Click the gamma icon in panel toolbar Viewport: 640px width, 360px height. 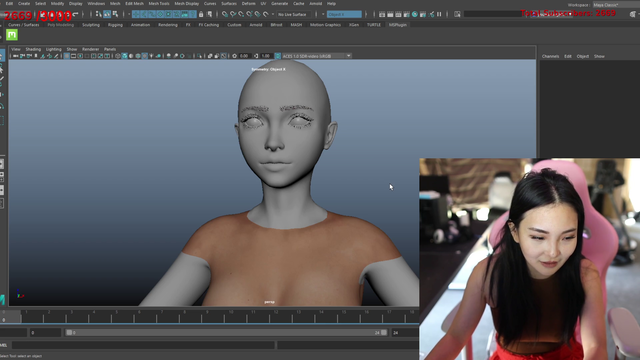click(x=256, y=56)
